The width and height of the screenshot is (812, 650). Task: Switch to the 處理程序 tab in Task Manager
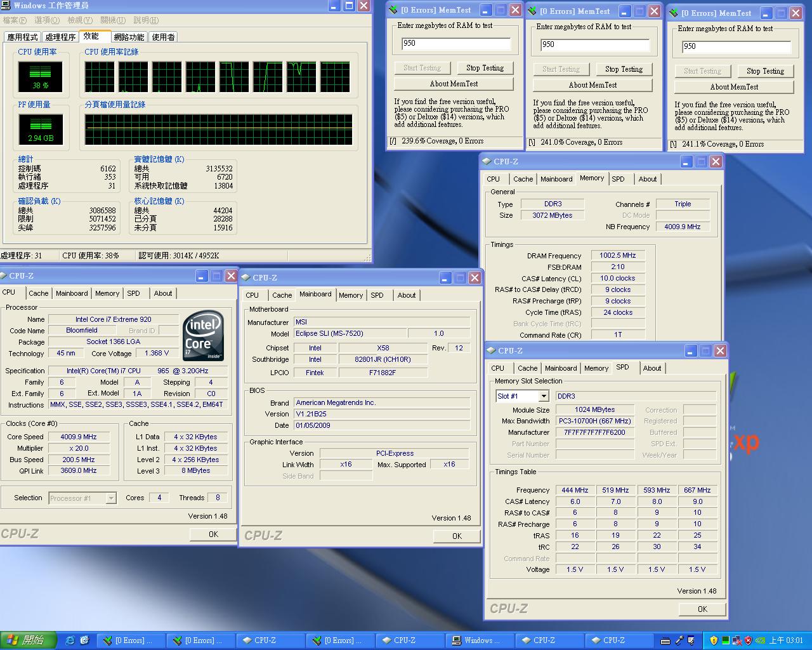[60, 37]
